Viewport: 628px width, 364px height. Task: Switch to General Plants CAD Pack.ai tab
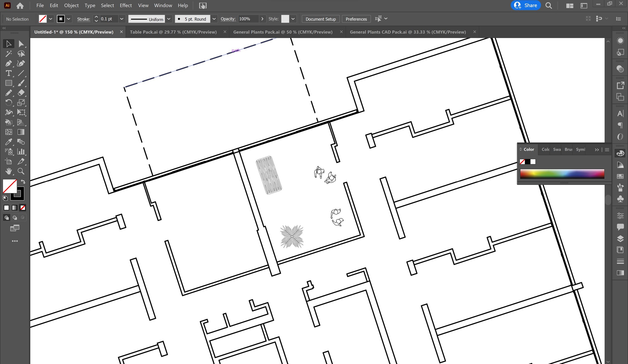point(408,32)
